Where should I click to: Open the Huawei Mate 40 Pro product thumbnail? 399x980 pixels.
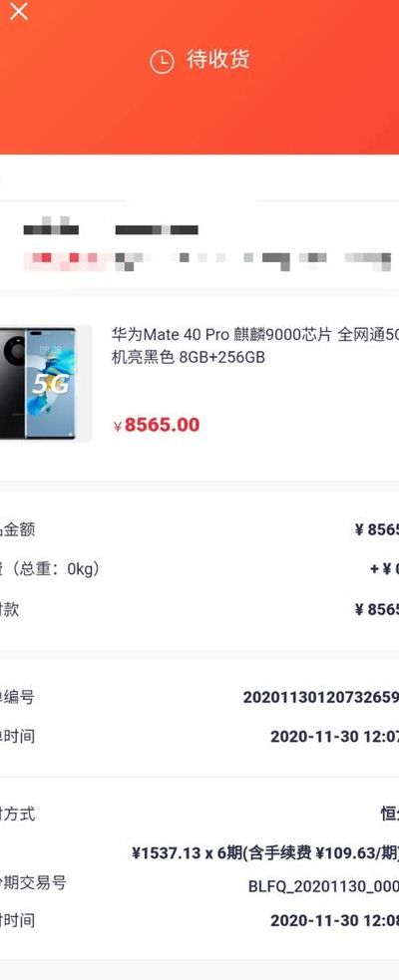pos(45,383)
